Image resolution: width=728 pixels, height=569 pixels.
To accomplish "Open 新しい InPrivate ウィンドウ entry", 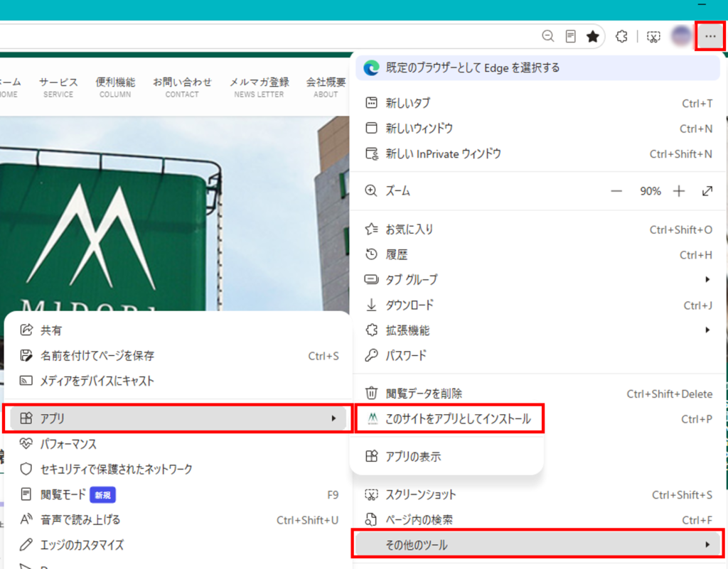I will tap(539, 154).
